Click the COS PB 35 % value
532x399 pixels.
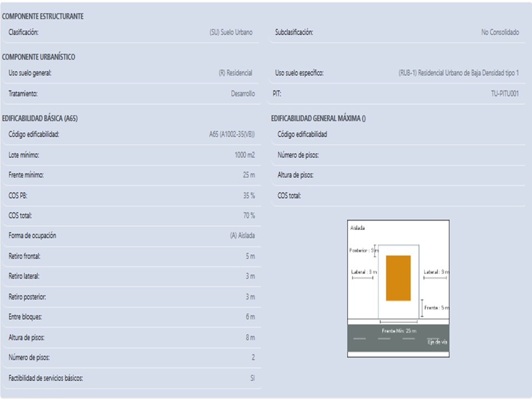tap(249, 196)
